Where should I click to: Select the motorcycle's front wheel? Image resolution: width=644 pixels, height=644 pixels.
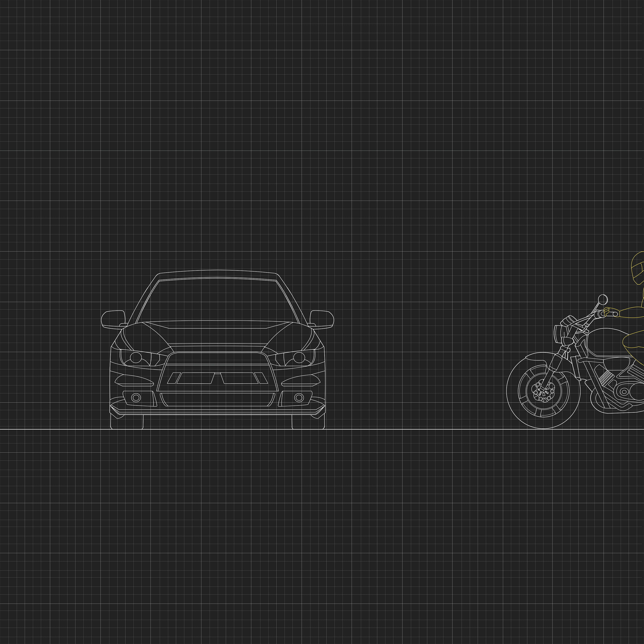(x=543, y=391)
